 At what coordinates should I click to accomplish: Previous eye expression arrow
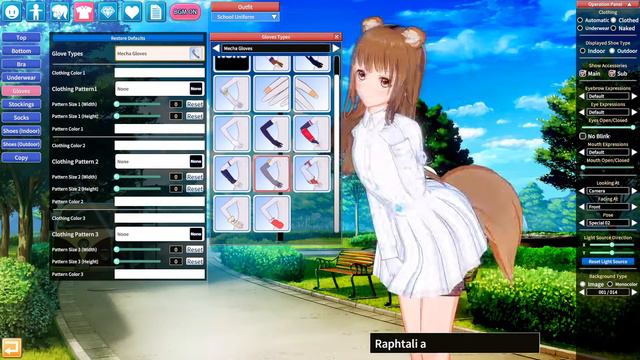point(582,112)
